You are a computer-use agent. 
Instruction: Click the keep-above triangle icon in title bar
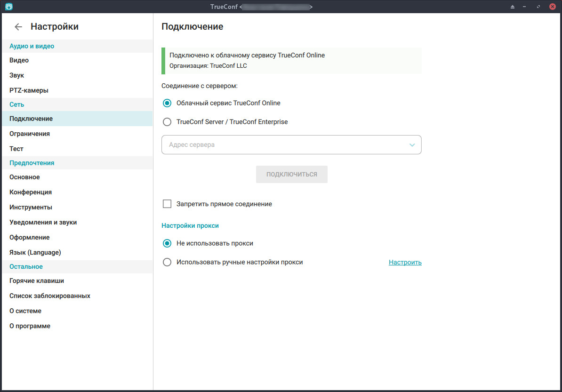click(513, 7)
